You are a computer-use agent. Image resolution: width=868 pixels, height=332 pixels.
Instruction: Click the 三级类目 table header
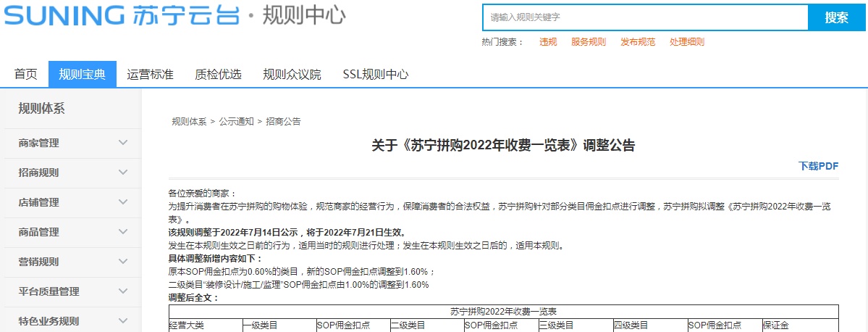(556, 325)
